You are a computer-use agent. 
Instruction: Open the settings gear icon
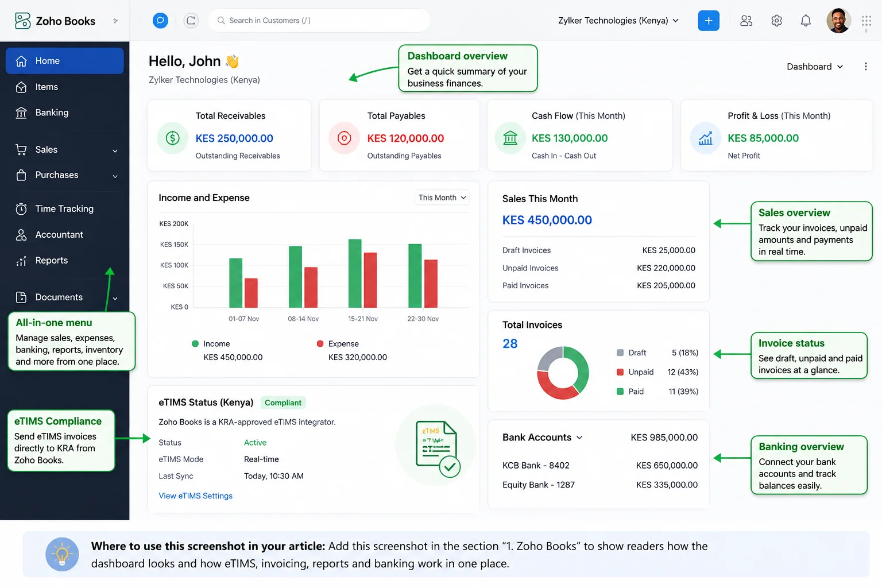coord(776,21)
